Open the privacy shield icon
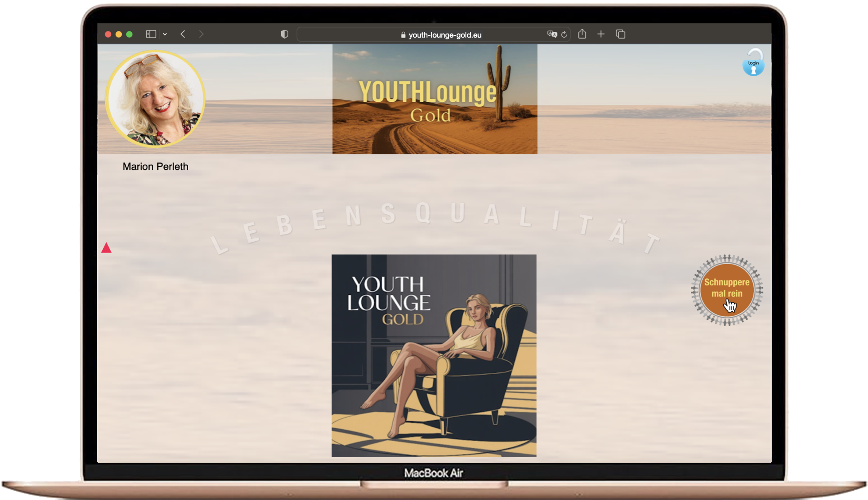The height and width of the screenshot is (500, 868). 284,34
